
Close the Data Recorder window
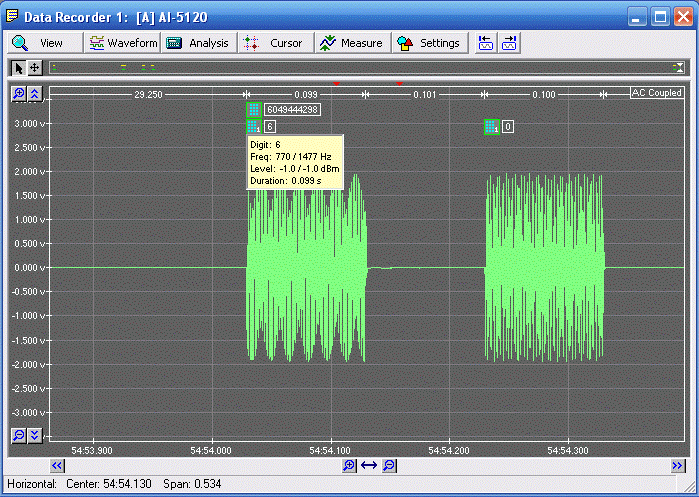click(683, 17)
